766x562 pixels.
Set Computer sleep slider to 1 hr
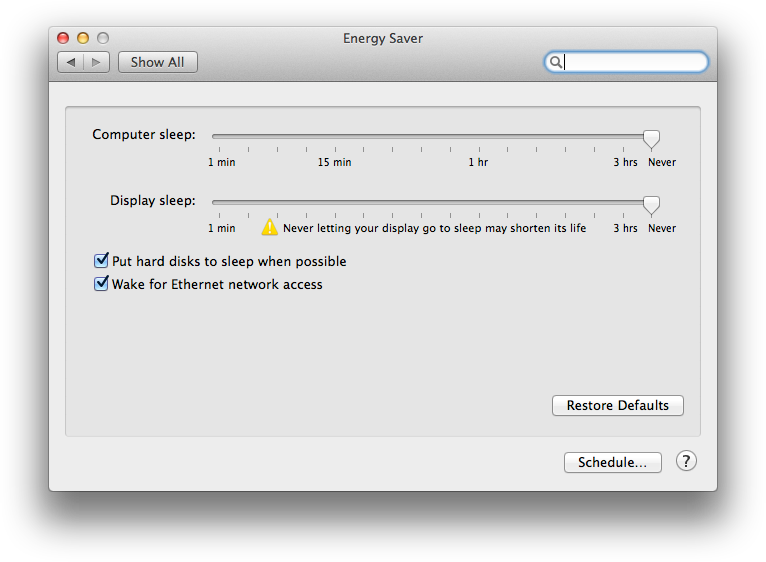click(478, 136)
